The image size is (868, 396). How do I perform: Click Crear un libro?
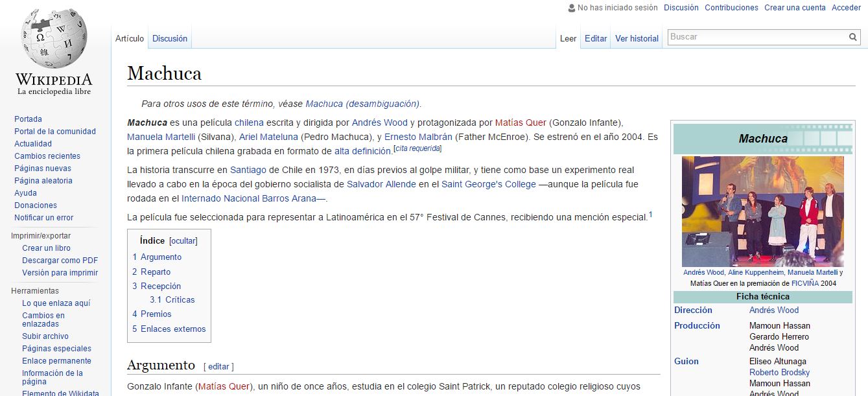46,248
